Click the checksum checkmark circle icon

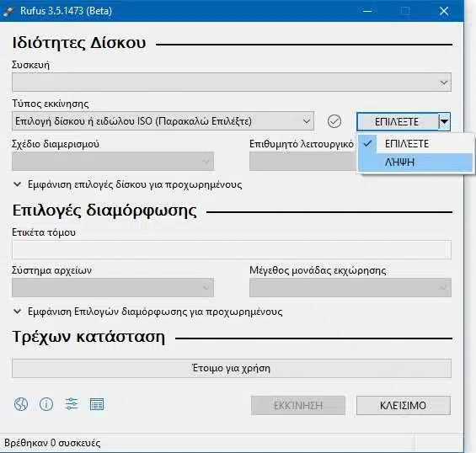click(334, 121)
